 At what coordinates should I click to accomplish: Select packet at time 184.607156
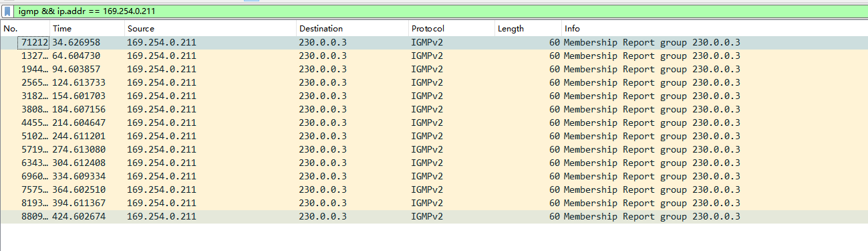coord(434,109)
